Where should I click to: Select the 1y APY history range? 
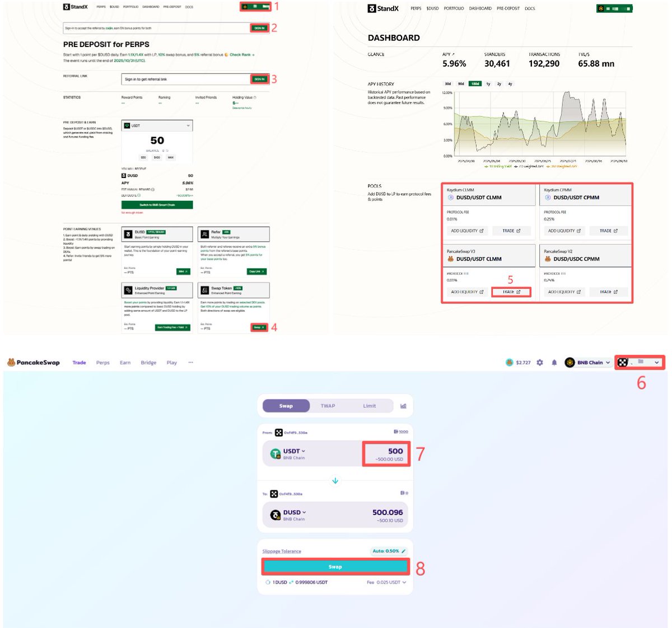tap(488, 84)
